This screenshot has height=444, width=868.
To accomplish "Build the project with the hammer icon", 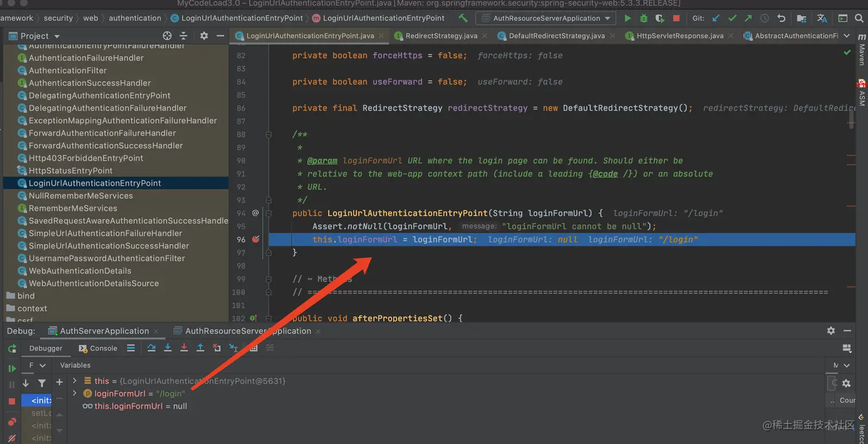I will (463, 18).
